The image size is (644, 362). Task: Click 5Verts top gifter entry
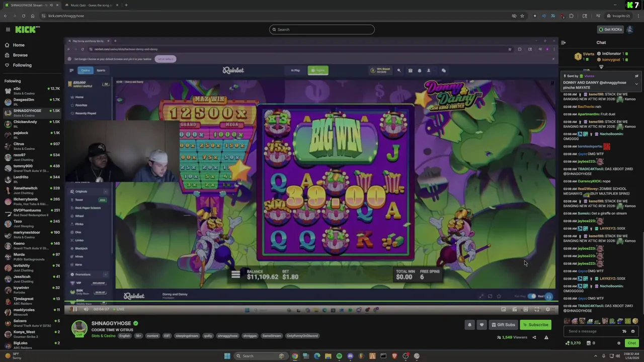pyautogui.click(x=585, y=56)
